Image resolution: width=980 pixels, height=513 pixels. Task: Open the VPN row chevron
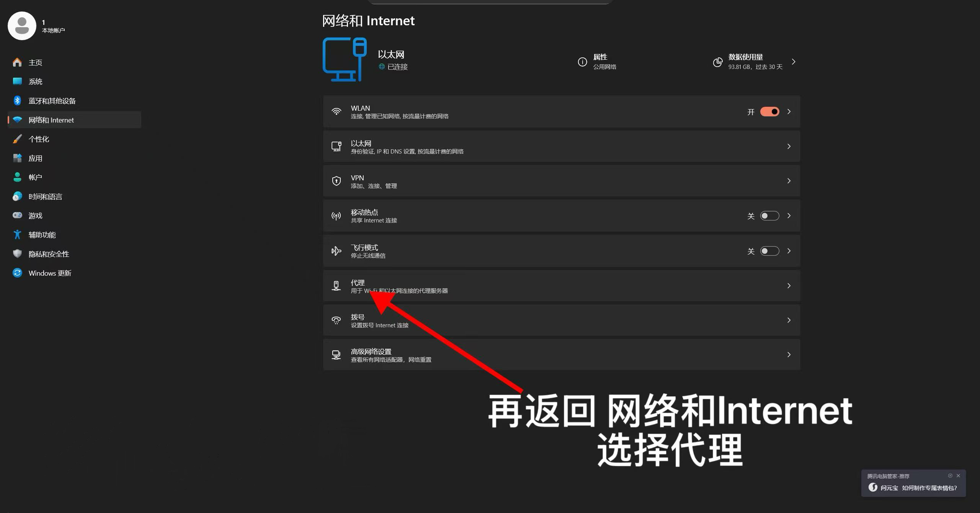coord(789,181)
